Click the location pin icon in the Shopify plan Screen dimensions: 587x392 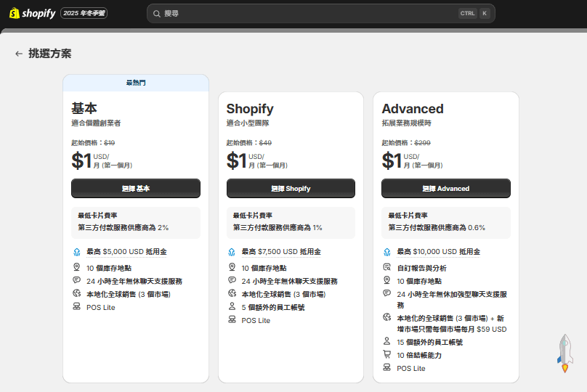(x=232, y=267)
